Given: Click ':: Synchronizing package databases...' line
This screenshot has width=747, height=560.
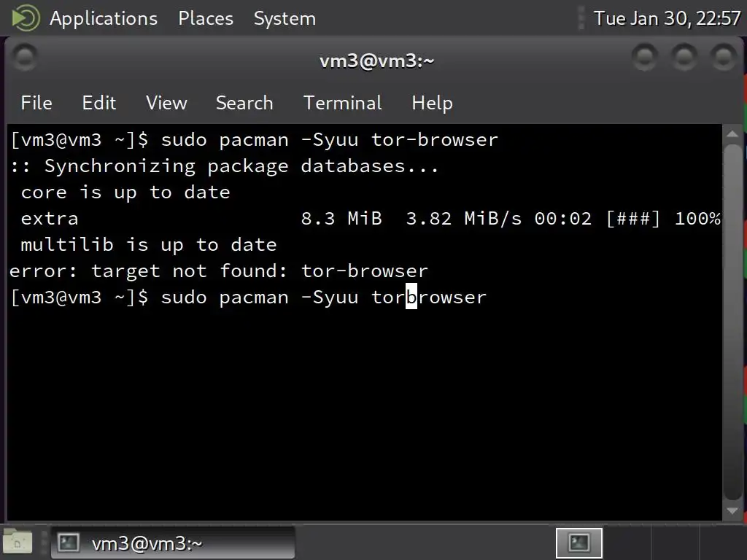Looking at the screenshot, I should (x=224, y=166).
